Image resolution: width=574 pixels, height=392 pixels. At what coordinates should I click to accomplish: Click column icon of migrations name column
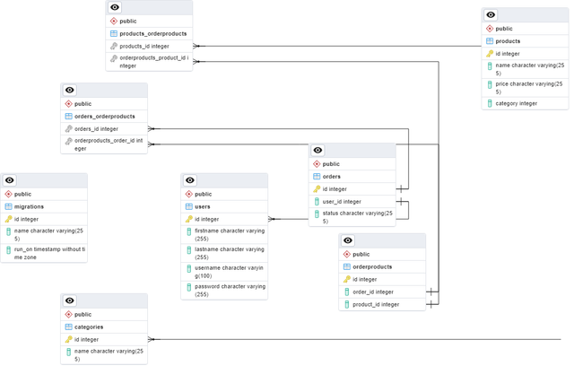[8, 231]
